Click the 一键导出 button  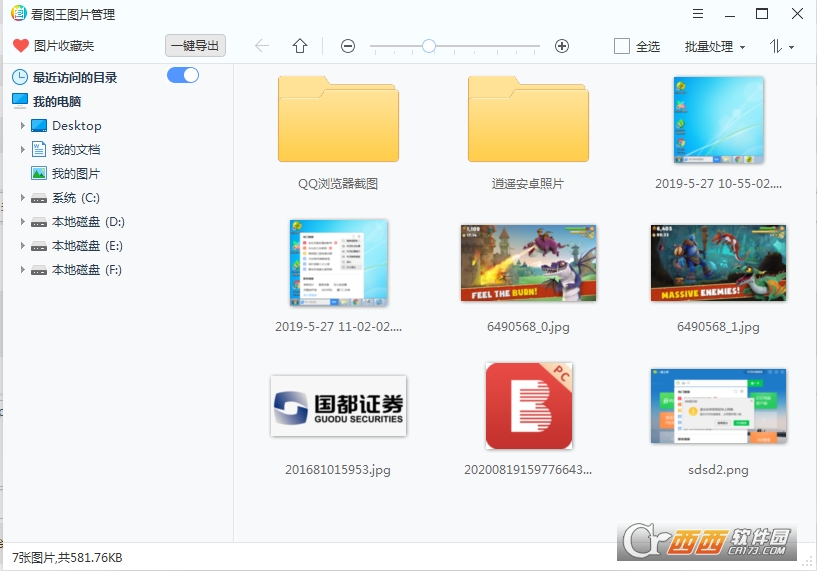point(195,46)
